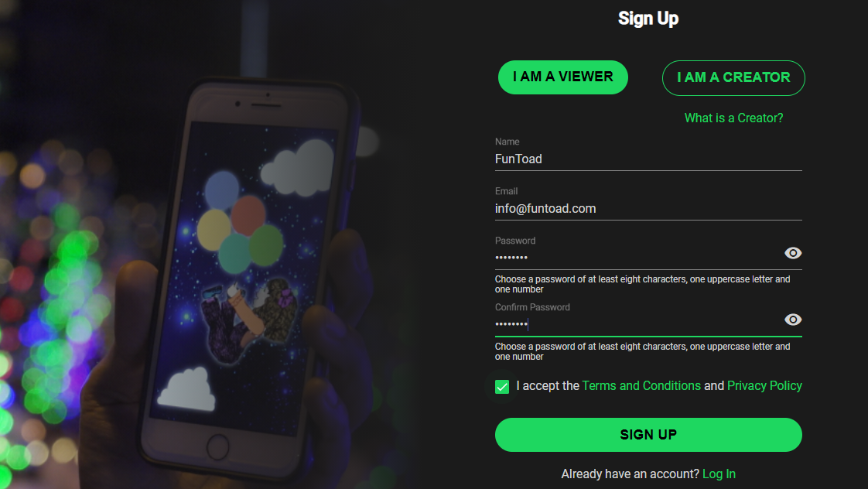Image resolution: width=868 pixels, height=489 pixels.
Task: Select the I AM A VIEWER option
Action: pos(563,77)
